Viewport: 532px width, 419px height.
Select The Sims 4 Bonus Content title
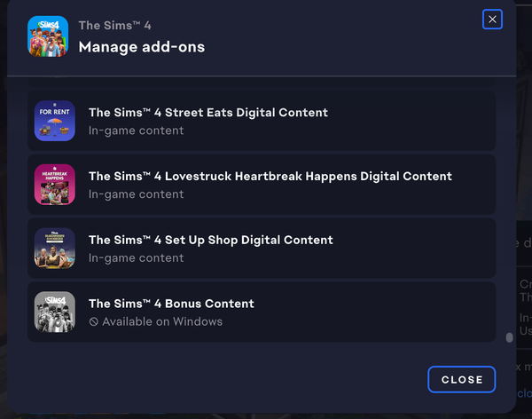171,304
